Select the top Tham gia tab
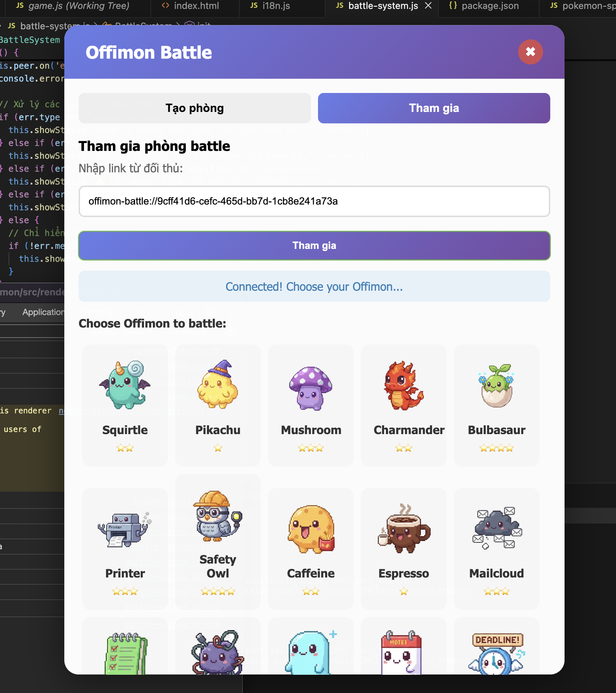Screen dimensions: 616x693 (434, 108)
